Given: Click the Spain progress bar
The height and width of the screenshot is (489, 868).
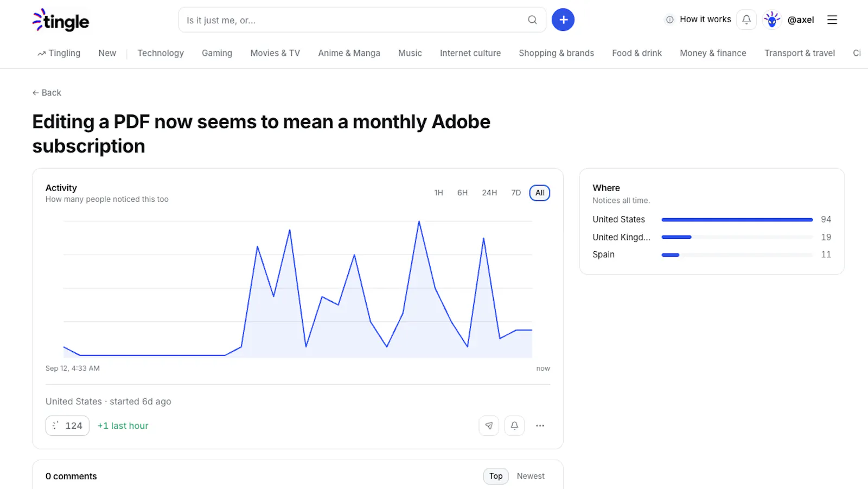Looking at the screenshot, I should (737, 255).
